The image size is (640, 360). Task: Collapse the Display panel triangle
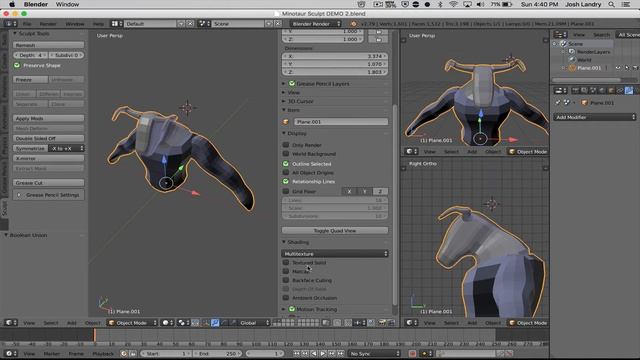point(284,133)
